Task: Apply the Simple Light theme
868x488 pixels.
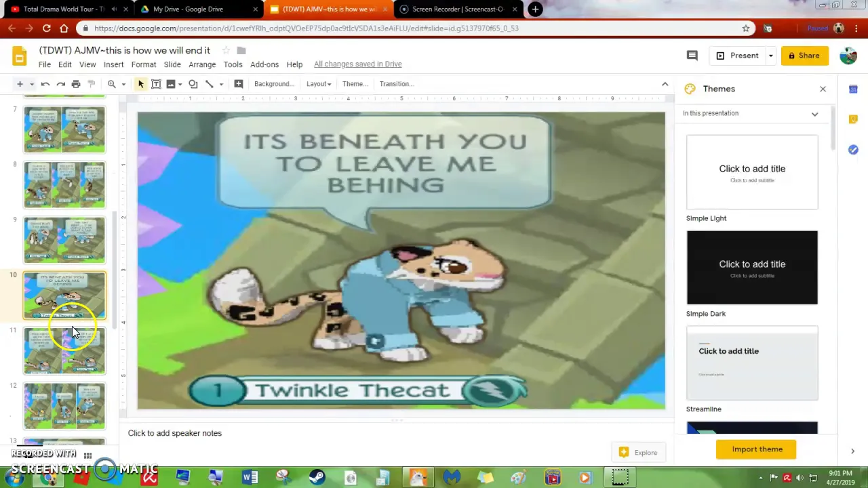Action: pos(752,172)
